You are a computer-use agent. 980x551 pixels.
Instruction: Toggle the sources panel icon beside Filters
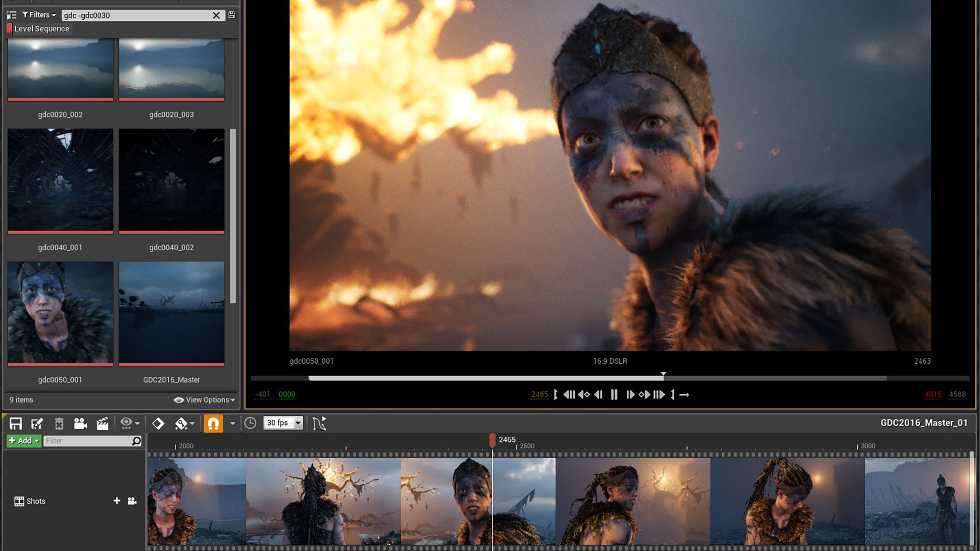click(11, 15)
